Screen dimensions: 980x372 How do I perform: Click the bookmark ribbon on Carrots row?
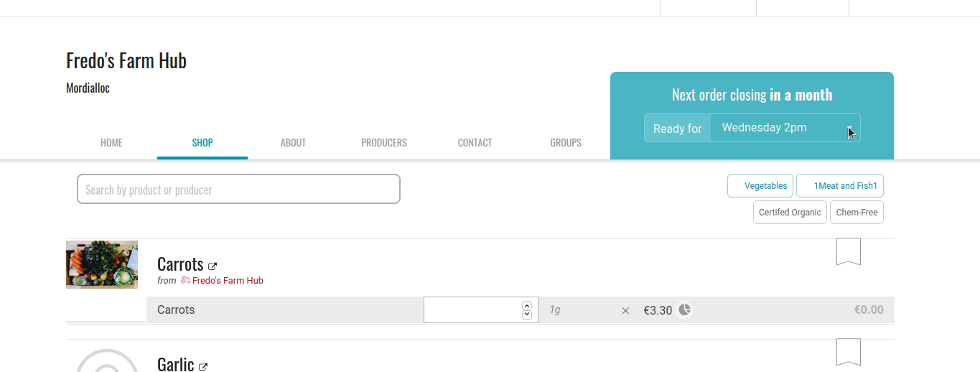(x=848, y=251)
